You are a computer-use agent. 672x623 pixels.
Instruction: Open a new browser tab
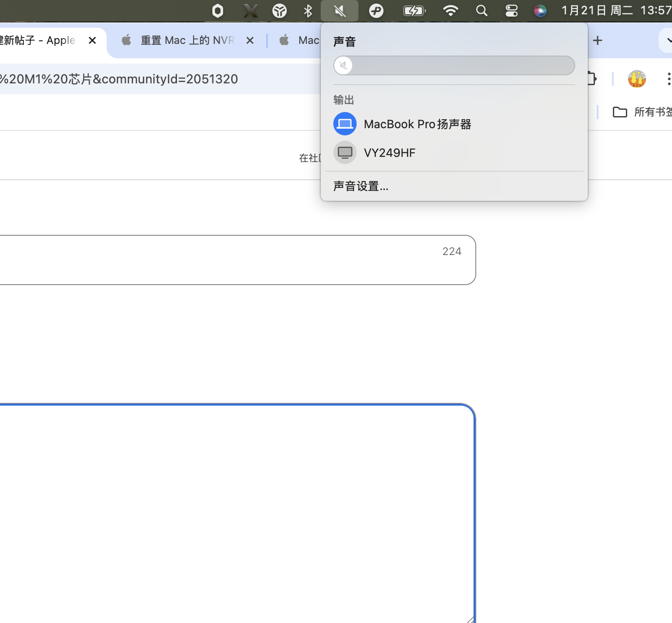pyautogui.click(x=597, y=40)
